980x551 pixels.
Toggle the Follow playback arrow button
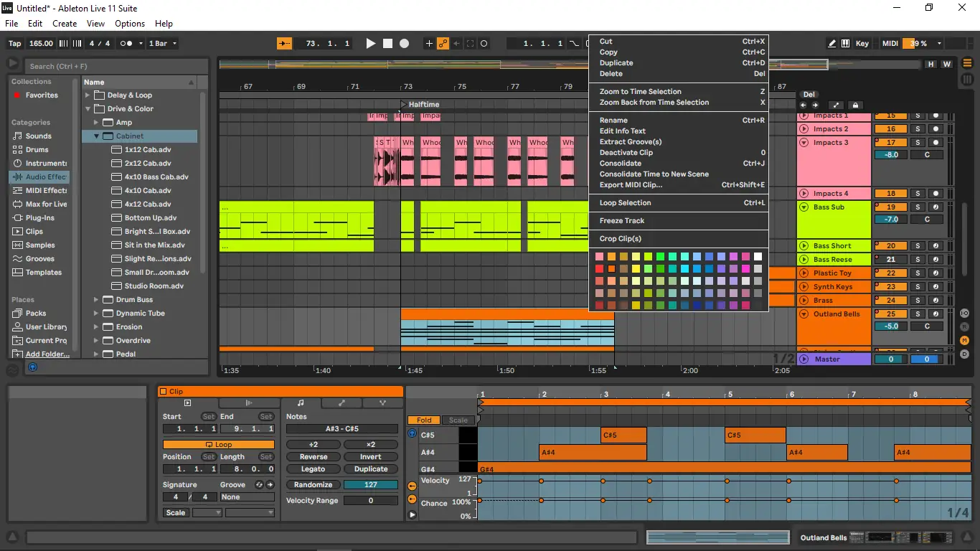(x=285, y=44)
